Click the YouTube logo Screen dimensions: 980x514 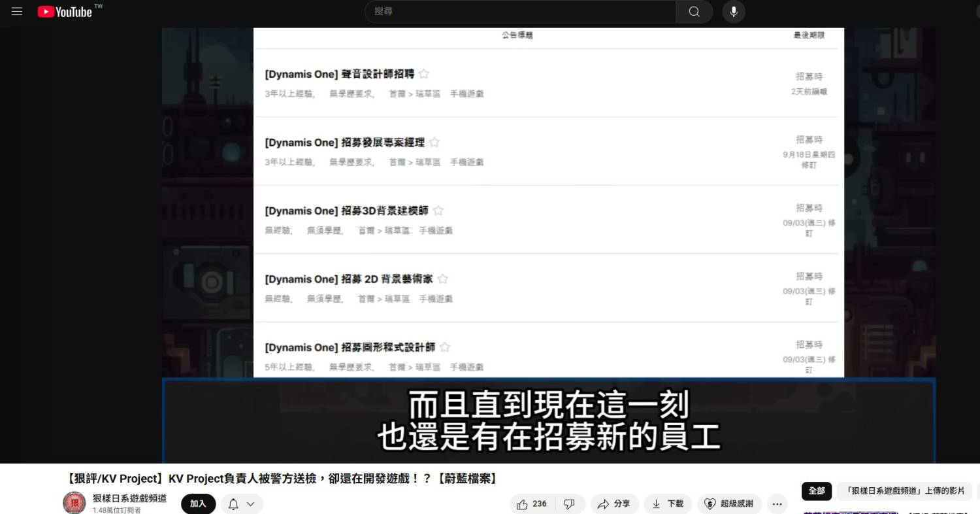[65, 12]
